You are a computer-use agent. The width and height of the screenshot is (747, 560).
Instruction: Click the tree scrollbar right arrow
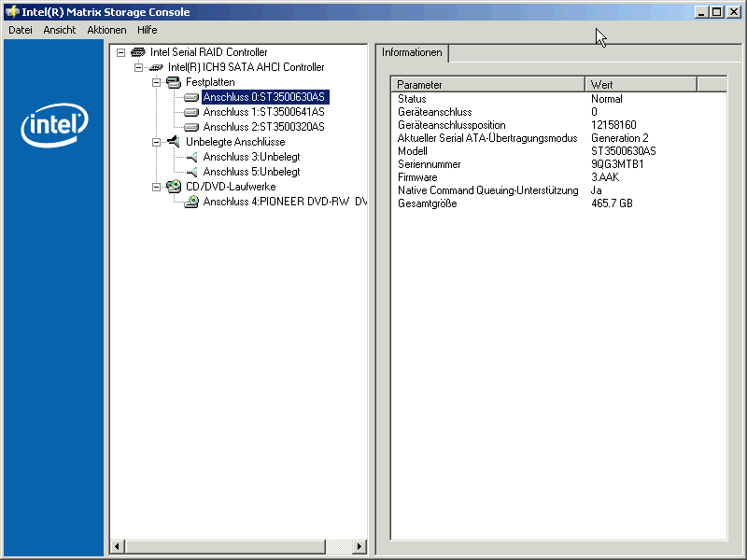tap(359, 546)
